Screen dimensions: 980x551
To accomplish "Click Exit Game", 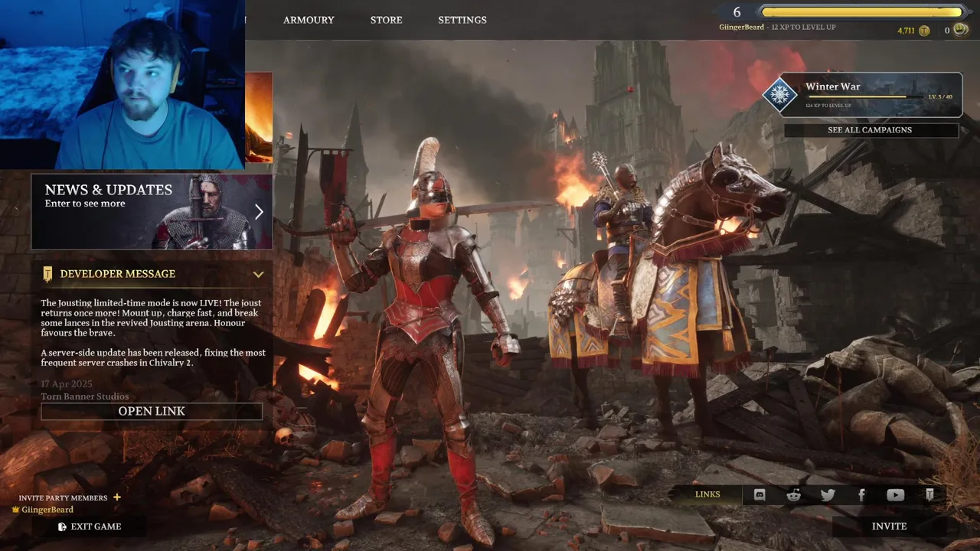I will tap(96, 527).
